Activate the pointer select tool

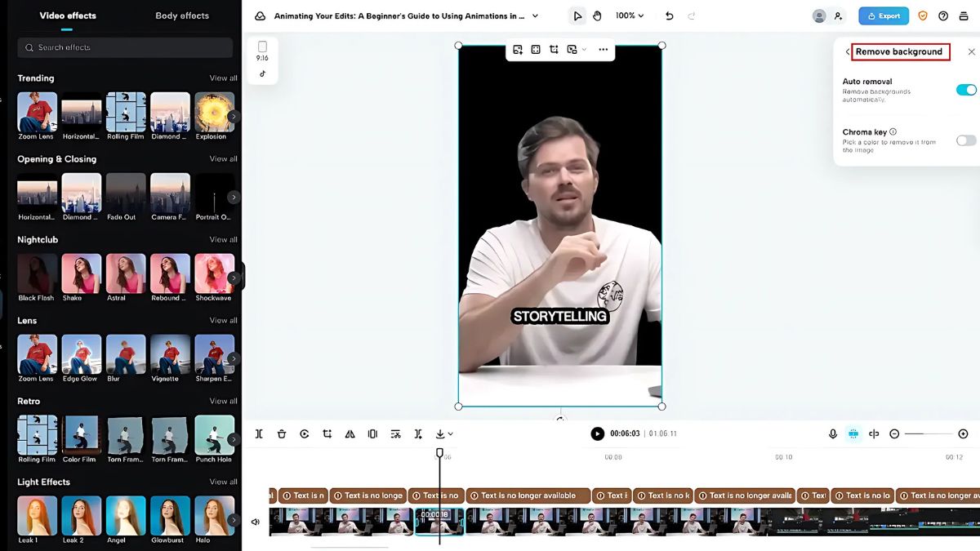click(577, 16)
